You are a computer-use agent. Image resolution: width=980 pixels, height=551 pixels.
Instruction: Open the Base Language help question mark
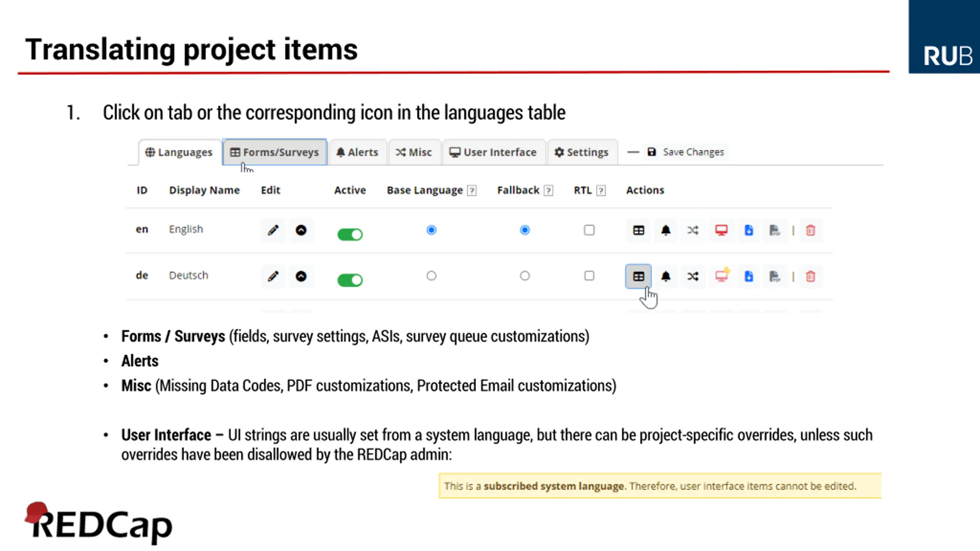point(472,191)
